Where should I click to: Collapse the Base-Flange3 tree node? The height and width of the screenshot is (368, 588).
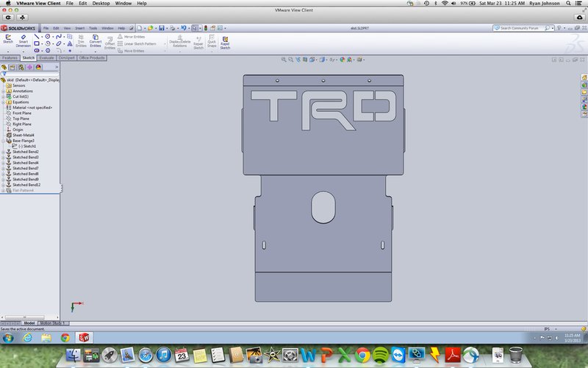(x=3, y=141)
